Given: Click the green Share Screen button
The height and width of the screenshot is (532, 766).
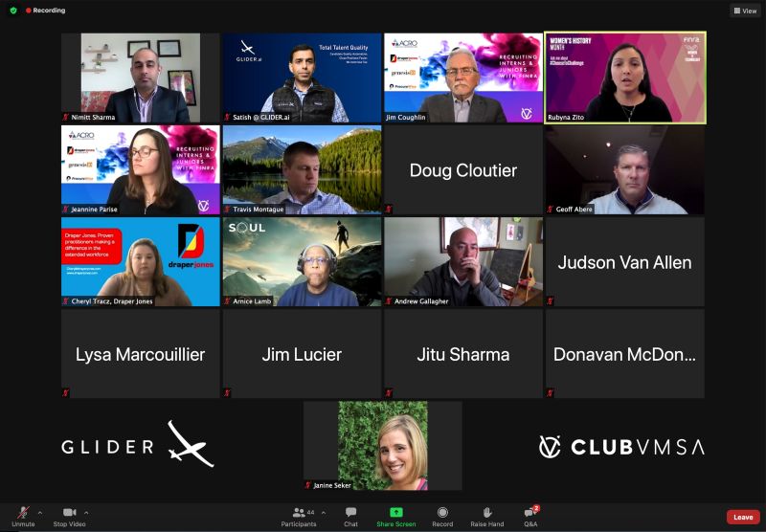Looking at the screenshot, I should click(396, 517).
